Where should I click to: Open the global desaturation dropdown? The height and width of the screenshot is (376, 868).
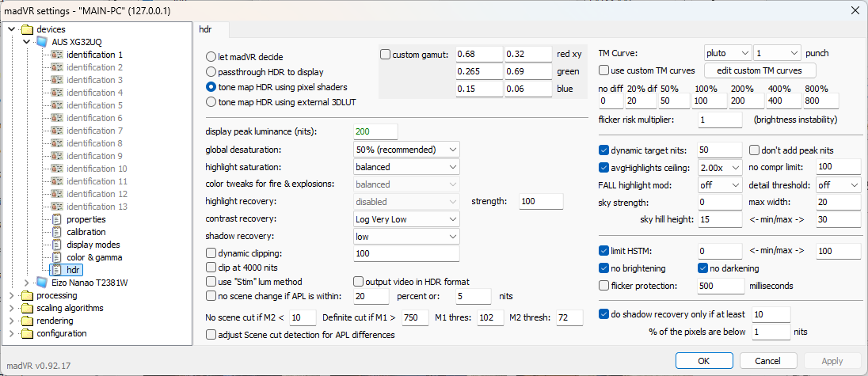406,150
